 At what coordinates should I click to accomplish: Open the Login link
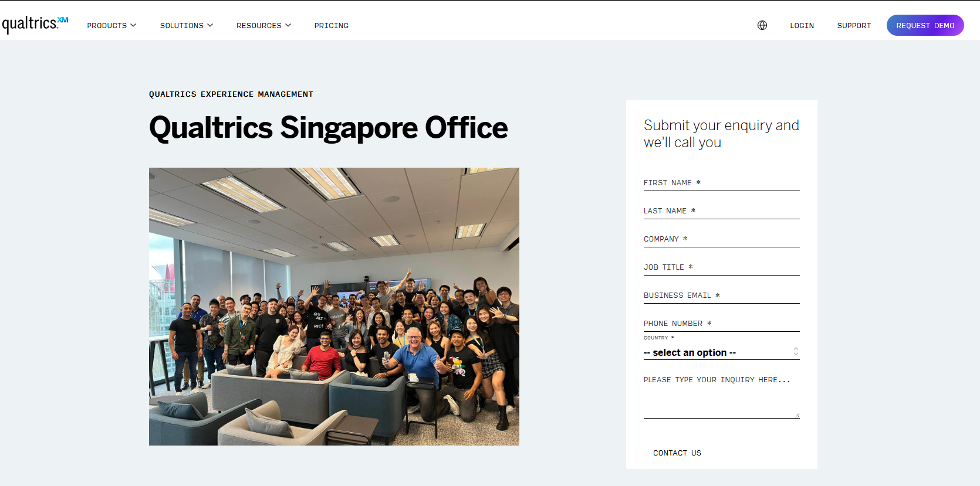tap(802, 25)
